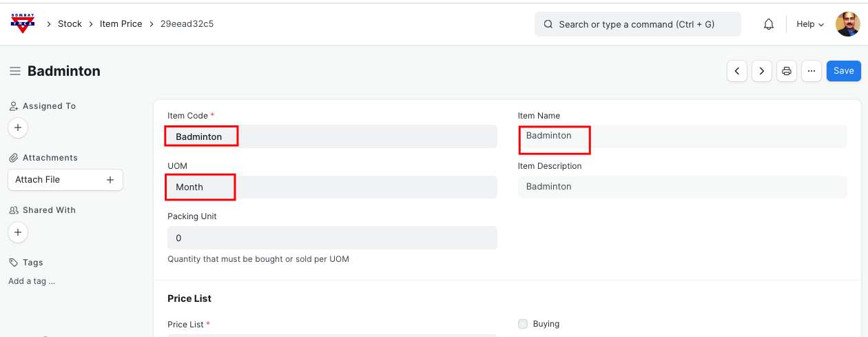This screenshot has width=868, height=337.
Task: Click the Attach File button
Action: pos(65,180)
